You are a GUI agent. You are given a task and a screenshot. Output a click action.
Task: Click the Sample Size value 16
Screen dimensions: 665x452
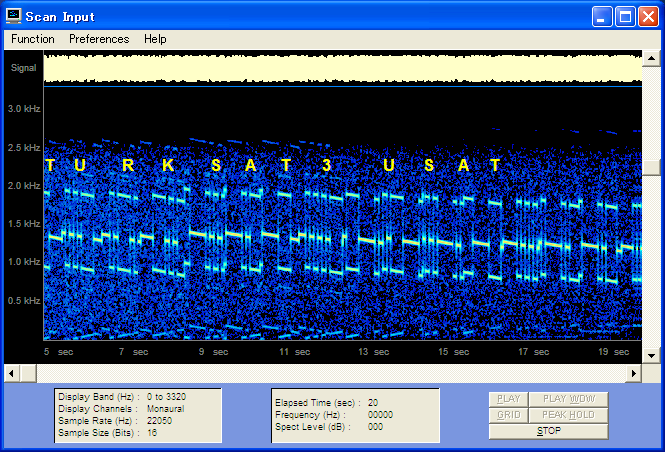[152, 433]
